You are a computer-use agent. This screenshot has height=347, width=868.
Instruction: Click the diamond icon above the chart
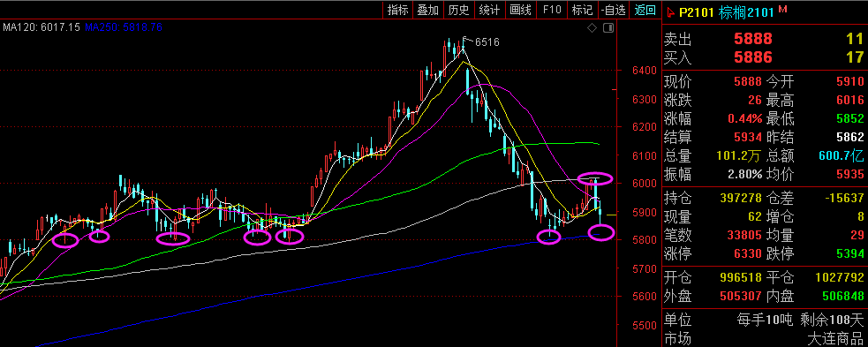pos(592,27)
